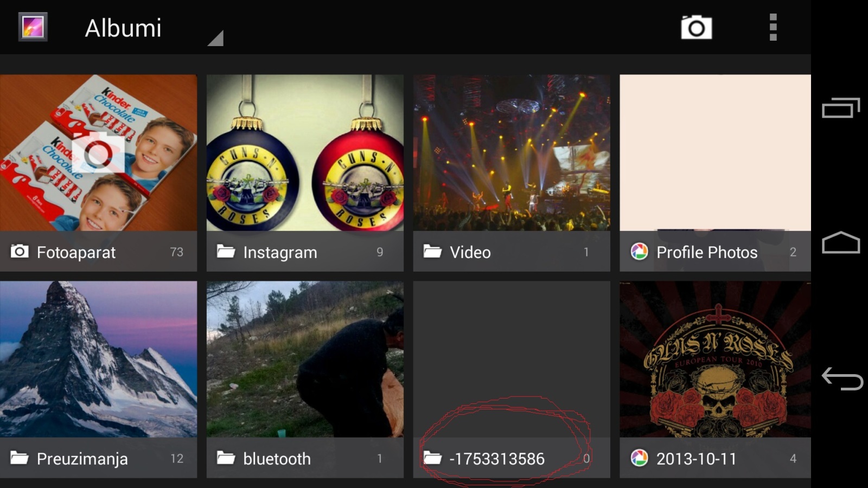Screen dimensions: 868x488
Task: Click the Picasa icon beside 2013-10-11
Action: 639,458
